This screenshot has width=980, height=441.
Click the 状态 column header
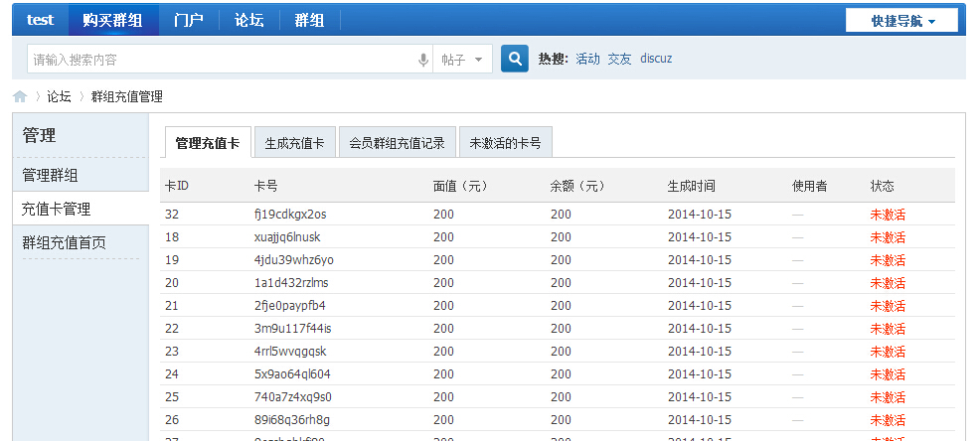click(x=882, y=186)
